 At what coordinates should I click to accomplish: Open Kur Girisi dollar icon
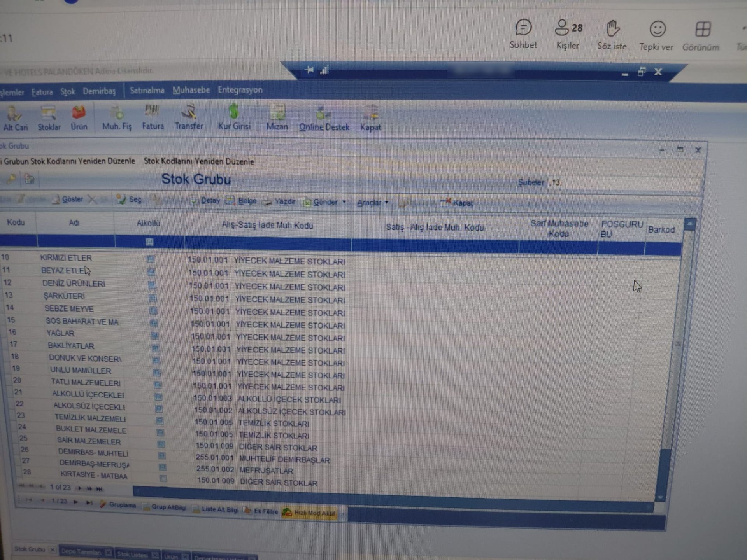234,117
